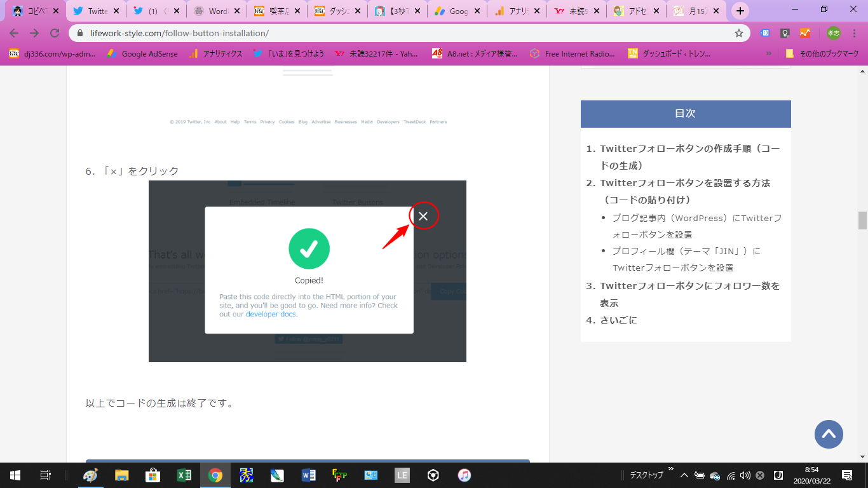868x488 pixels.
Task: Check battery status in the system tray
Action: (700, 475)
